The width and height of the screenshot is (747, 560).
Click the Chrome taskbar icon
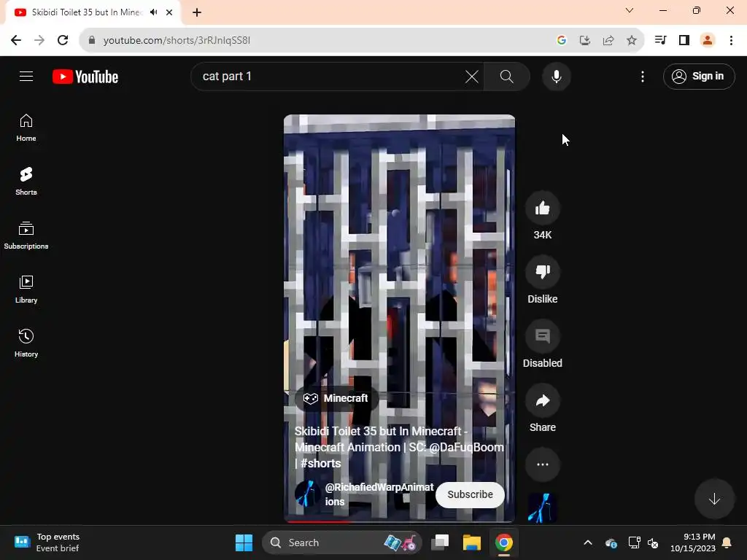pyautogui.click(x=503, y=542)
